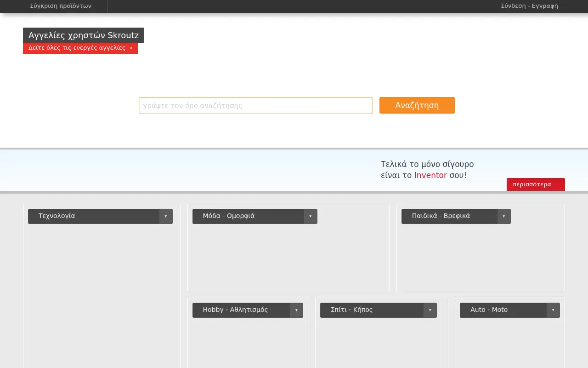Click banner text Τελικά το μόνο σίγουρο
The width and height of the screenshot is (588, 368).
coord(427,164)
